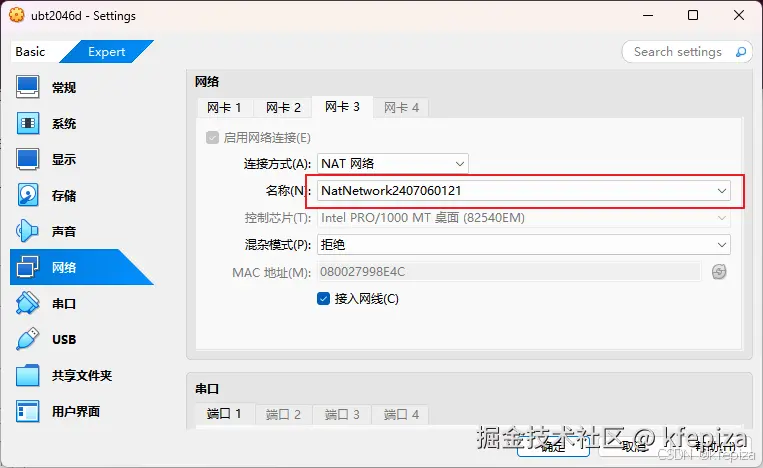Toggle 启用网络连接(E) checkbox
Viewport: 763px width, 468px height.
click(x=212, y=138)
